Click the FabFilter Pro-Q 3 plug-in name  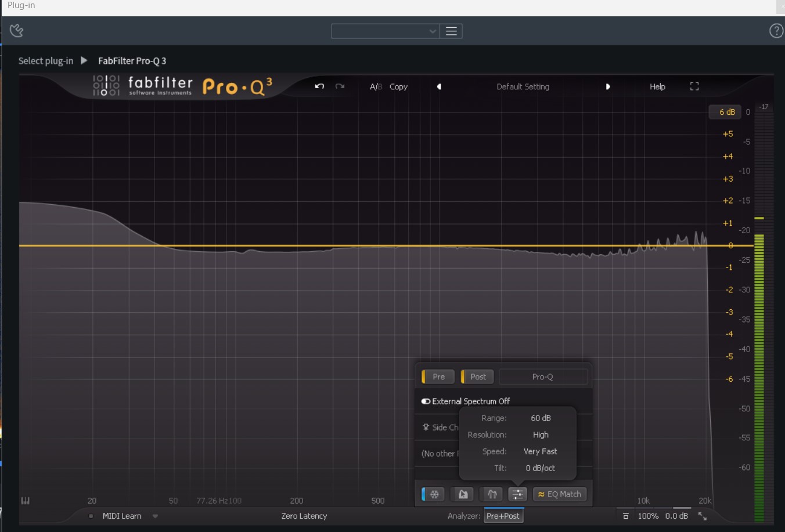click(132, 61)
